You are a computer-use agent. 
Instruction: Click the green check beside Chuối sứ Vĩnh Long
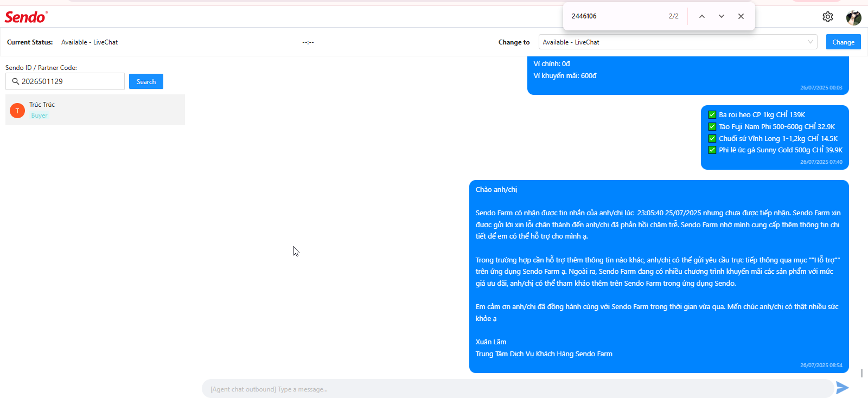712,138
